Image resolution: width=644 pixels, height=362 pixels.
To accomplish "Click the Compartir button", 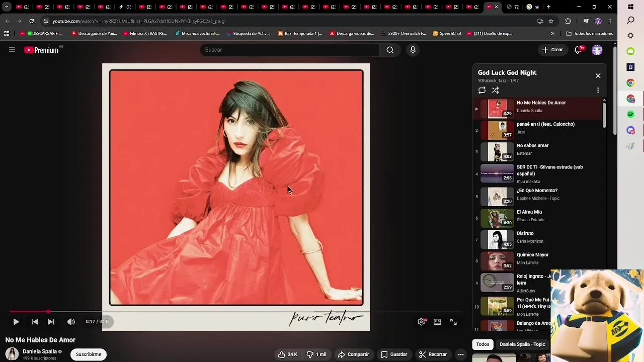I will coord(353,354).
